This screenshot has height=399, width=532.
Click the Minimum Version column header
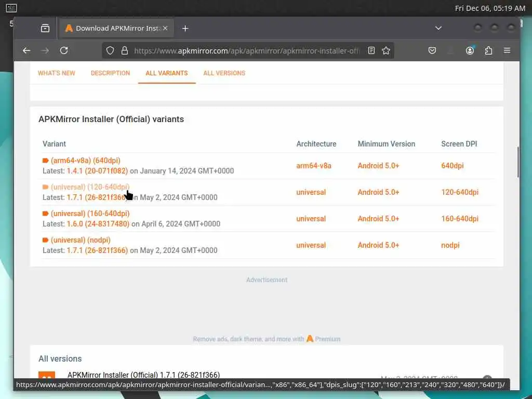click(x=387, y=144)
